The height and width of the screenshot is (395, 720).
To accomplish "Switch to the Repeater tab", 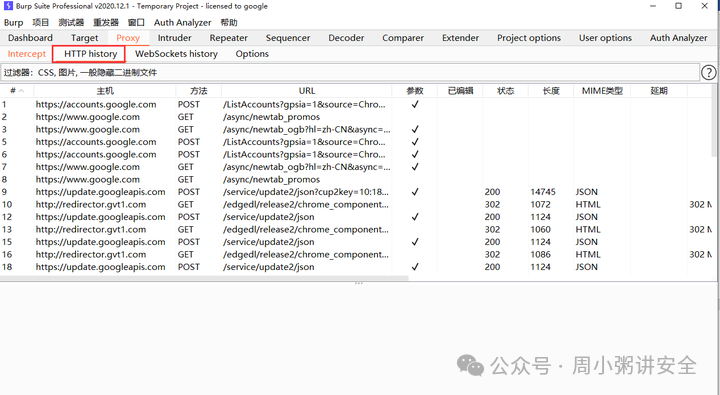I will click(x=228, y=38).
